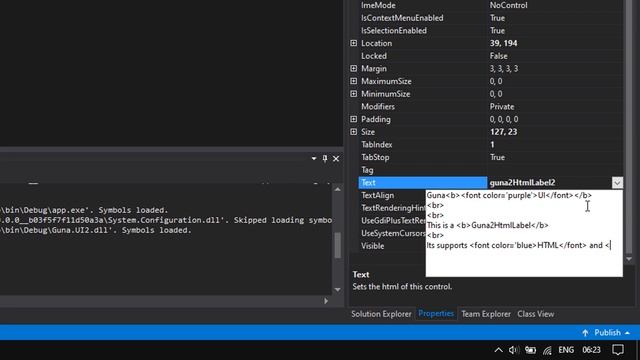Close the Output panel
The height and width of the screenshot is (360, 640).
tap(336, 158)
